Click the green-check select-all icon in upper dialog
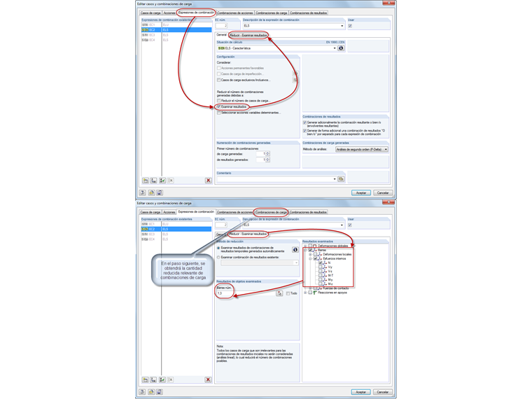The width and height of the screenshot is (532, 399). [x=162, y=181]
